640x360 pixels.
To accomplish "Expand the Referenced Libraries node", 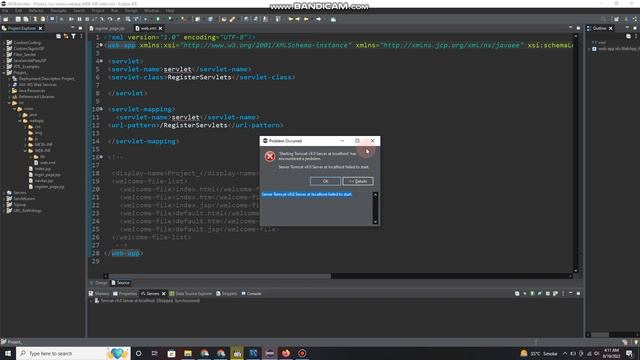I will (x=10, y=97).
